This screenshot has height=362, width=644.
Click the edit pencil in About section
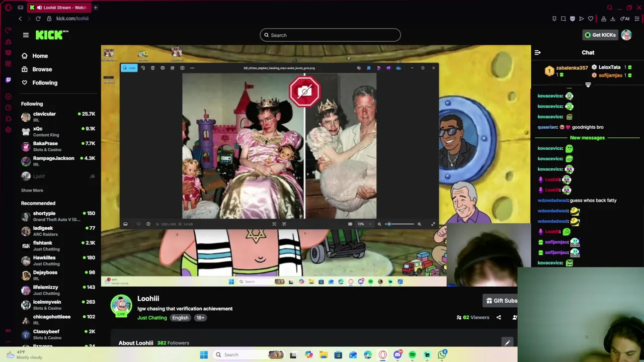click(x=507, y=343)
